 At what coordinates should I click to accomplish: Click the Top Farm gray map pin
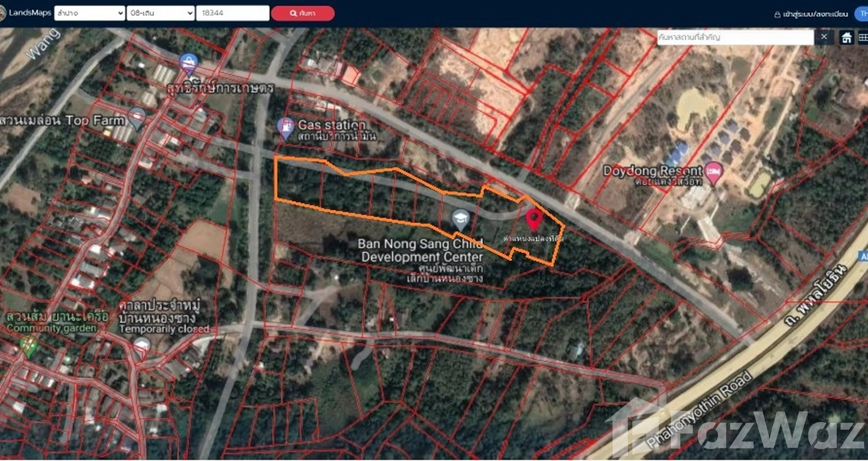137,117
